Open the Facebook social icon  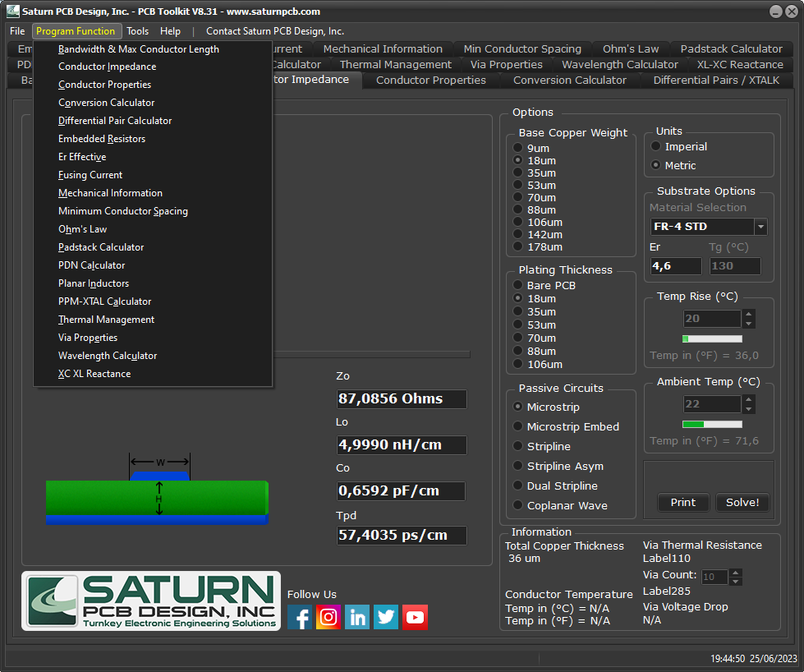pos(300,617)
